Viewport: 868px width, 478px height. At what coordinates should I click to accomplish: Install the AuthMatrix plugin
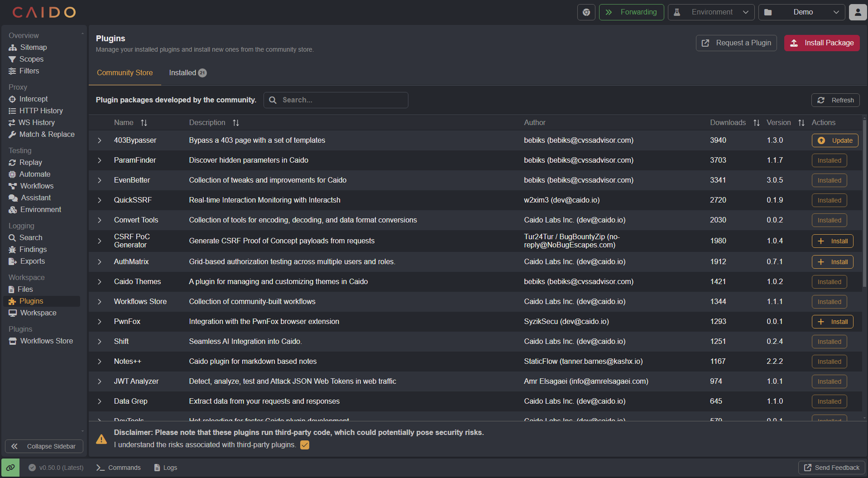click(832, 262)
